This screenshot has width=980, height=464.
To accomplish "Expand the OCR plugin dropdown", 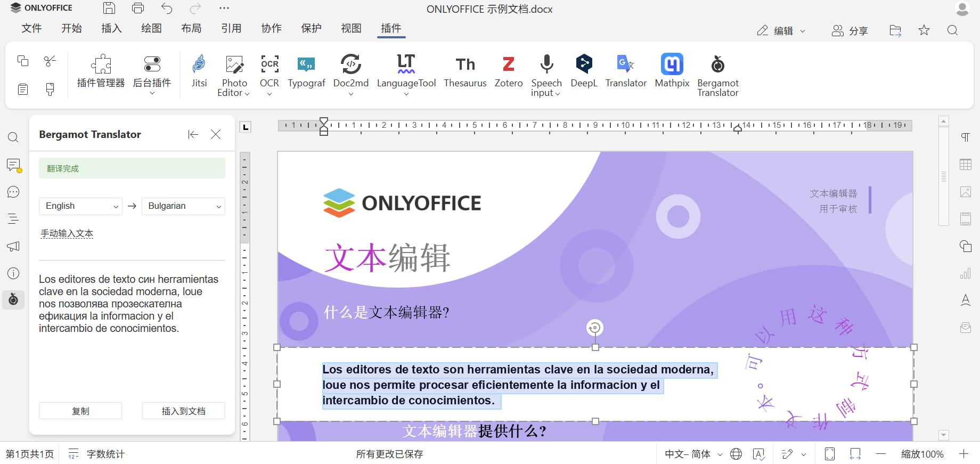I will 269,94.
